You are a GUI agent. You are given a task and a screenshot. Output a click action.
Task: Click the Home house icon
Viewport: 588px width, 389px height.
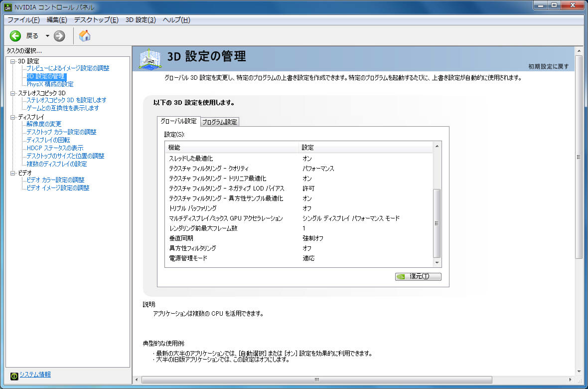[x=85, y=36]
